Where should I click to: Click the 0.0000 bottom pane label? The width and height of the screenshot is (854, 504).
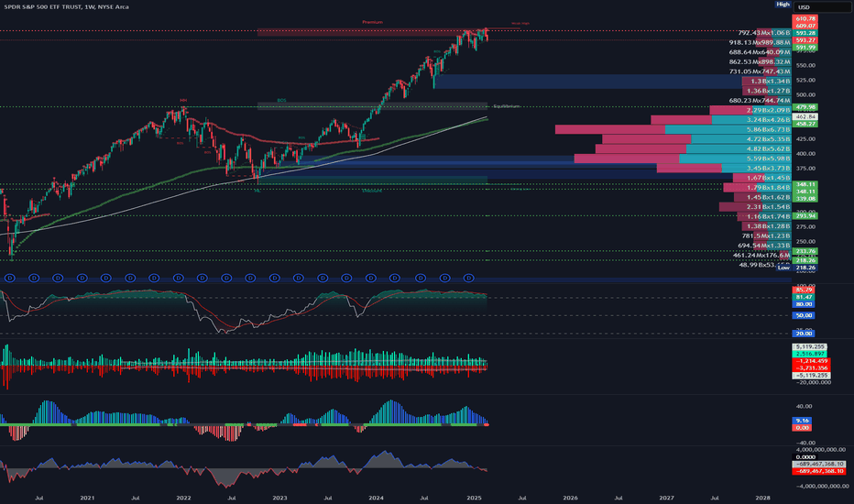pos(805,457)
